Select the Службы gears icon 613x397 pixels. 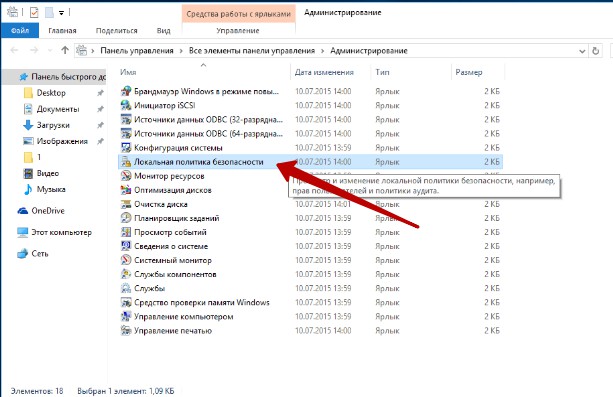click(126, 288)
